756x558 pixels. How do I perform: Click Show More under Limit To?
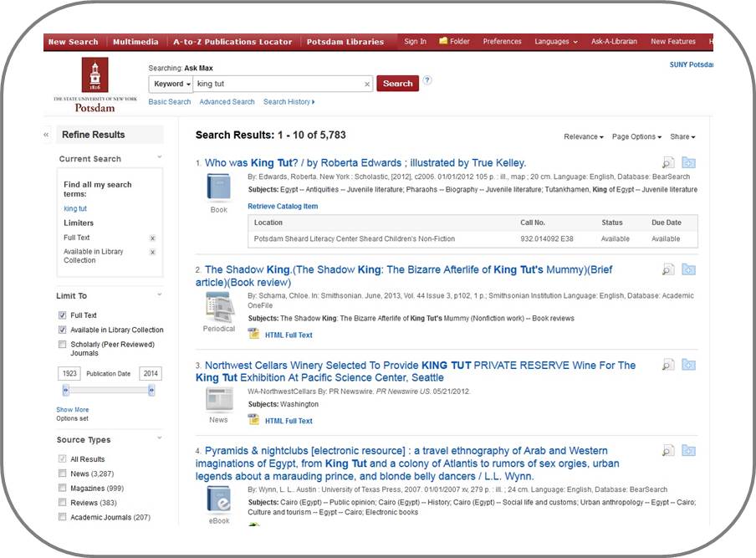coord(72,409)
